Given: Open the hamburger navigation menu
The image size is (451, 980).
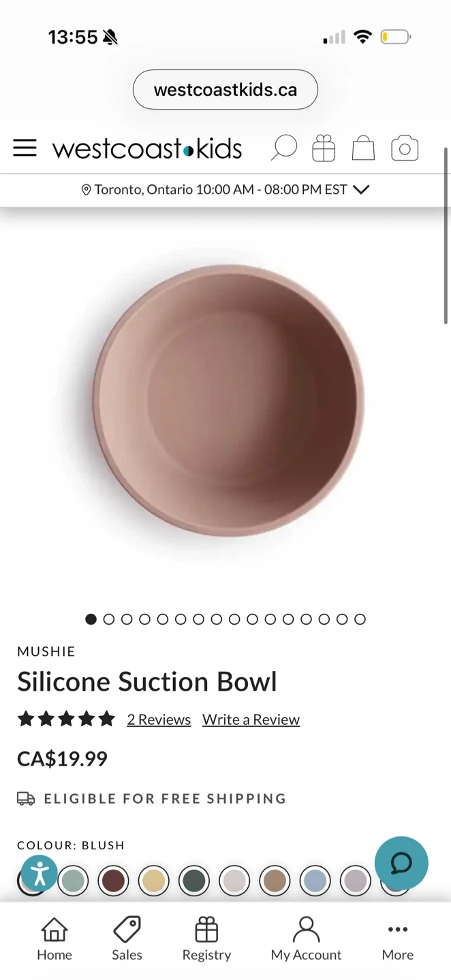Looking at the screenshot, I should (25, 148).
